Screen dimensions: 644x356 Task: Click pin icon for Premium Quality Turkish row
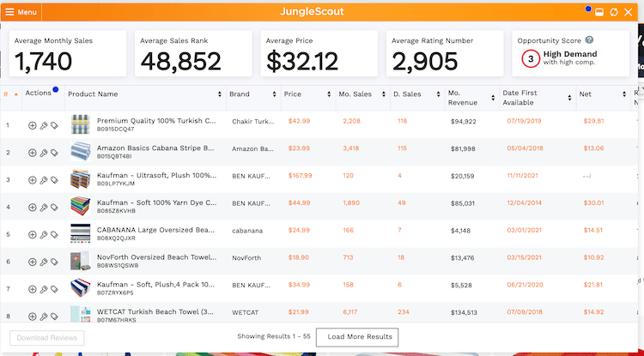44,125
